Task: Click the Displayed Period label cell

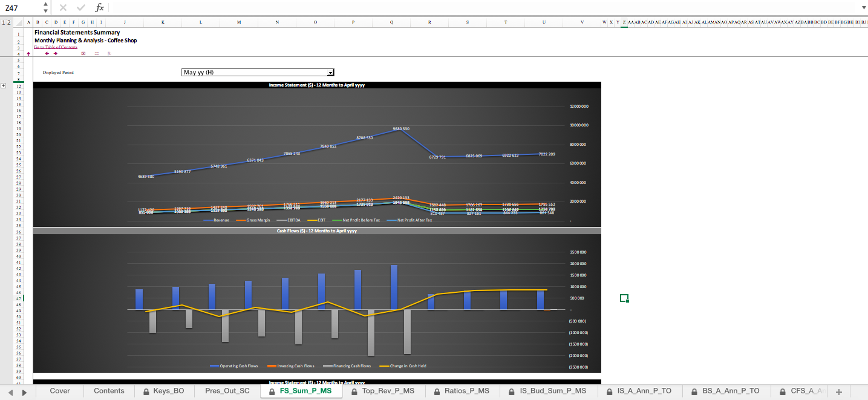Action: [x=58, y=73]
